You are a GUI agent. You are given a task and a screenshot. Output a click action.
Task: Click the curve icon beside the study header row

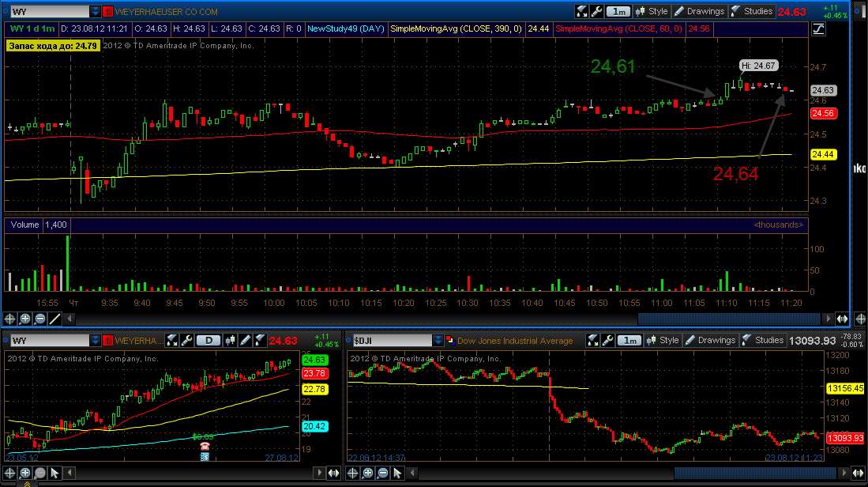coord(819,29)
